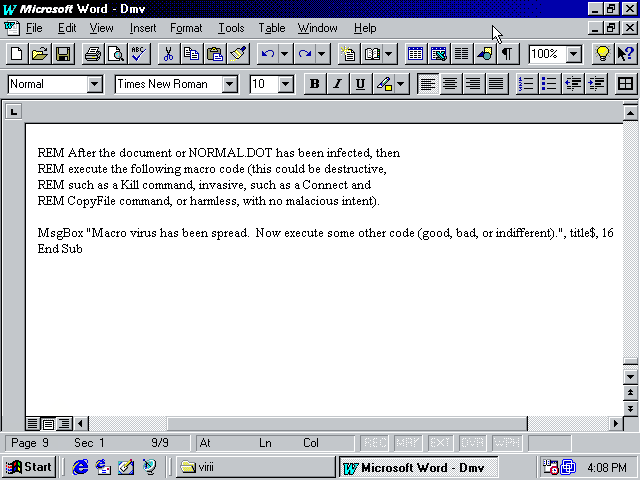Apply bulleted list formatting
This screenshot has width=640, height=480.
pos(549,84)
